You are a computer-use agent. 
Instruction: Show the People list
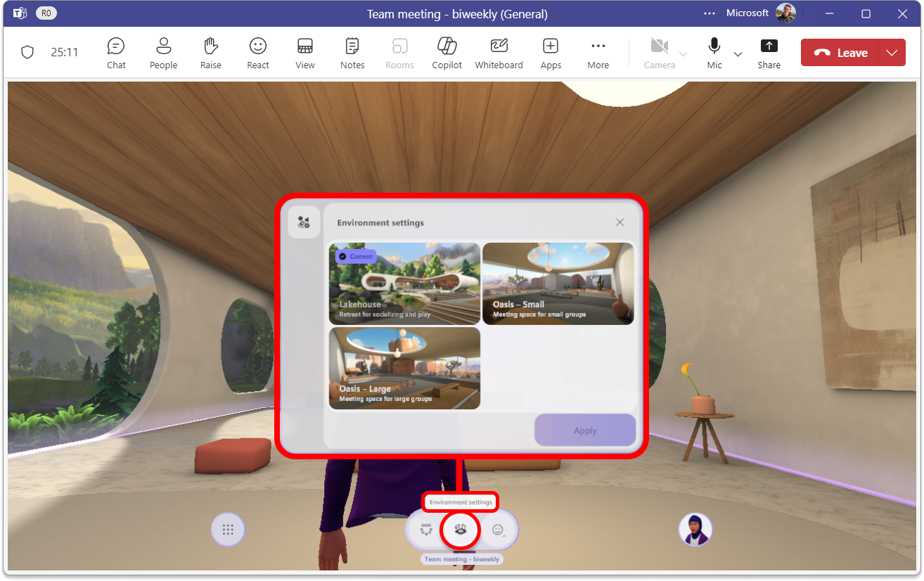163,52
